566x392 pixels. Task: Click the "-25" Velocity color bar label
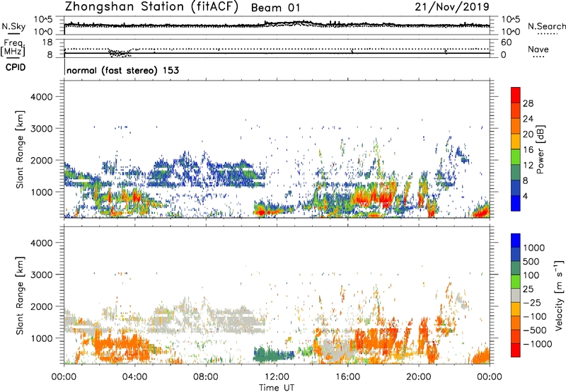click(x=531, y=302)
